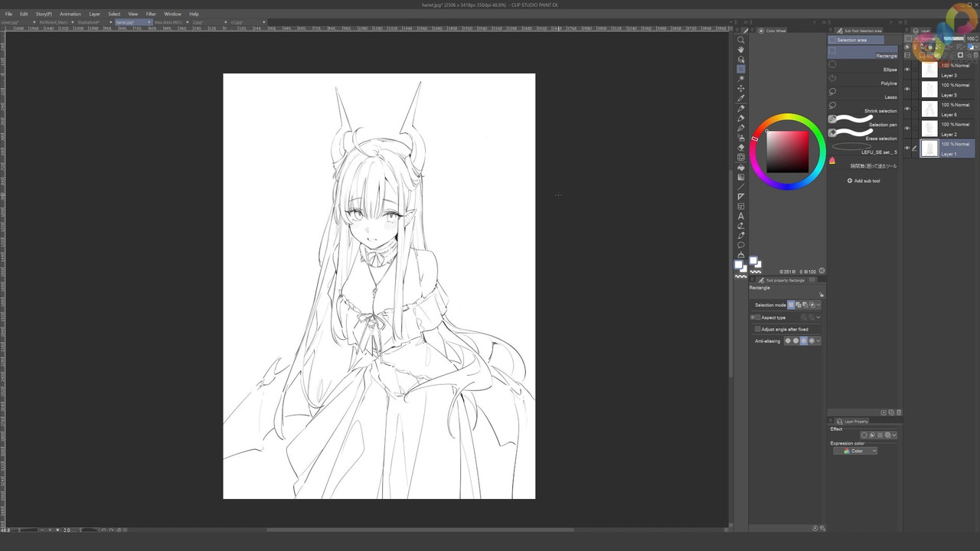Select the strongest anti-aliasing option

coord(812,341)
